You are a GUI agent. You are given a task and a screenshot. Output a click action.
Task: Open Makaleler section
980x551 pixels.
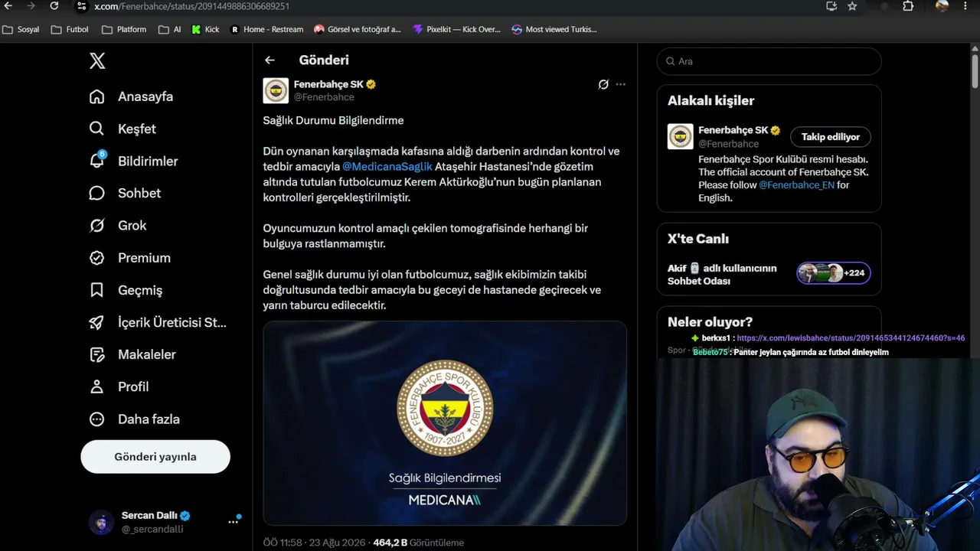tap(132, 354)
